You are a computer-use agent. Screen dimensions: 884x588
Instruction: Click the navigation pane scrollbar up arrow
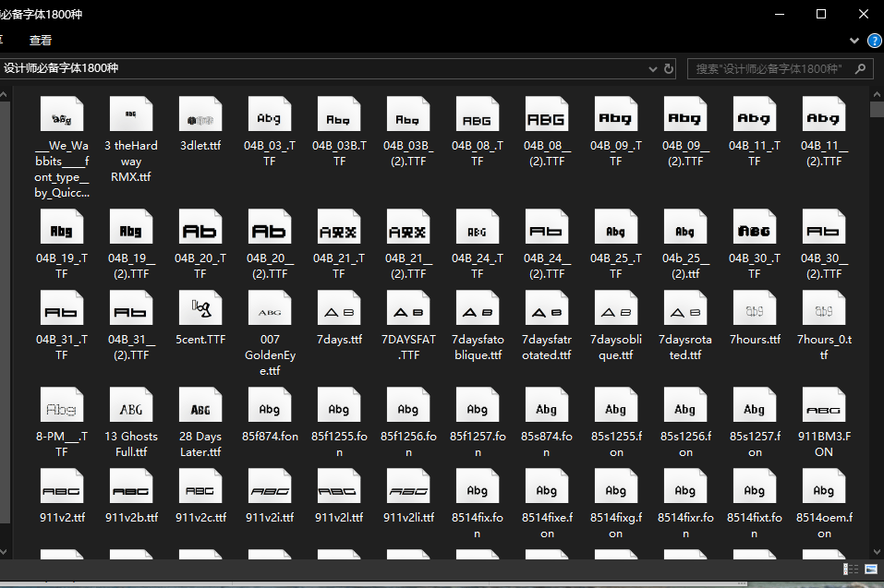4,95
